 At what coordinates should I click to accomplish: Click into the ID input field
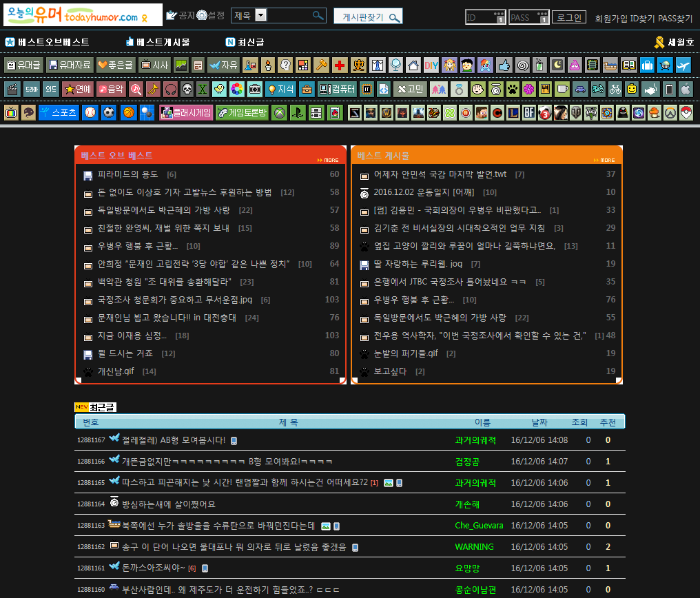click(x=485, y=17)
